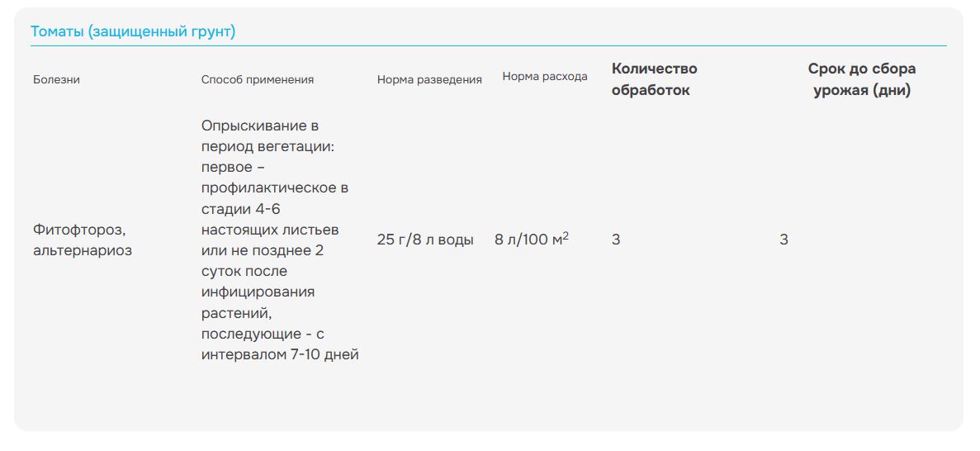Click the line настоящих листьев
Screen dimensions: 980x451
[x=270, y=230]
